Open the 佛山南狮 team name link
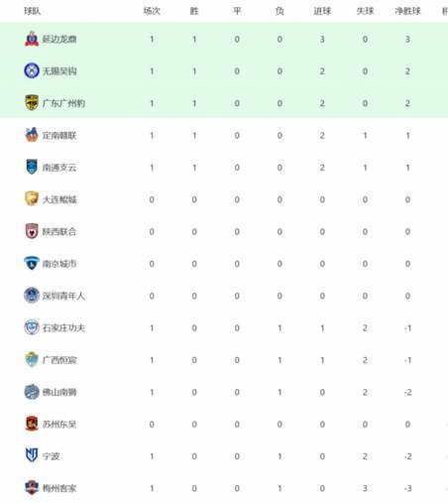448x503 pixels. tap(59, 392)
